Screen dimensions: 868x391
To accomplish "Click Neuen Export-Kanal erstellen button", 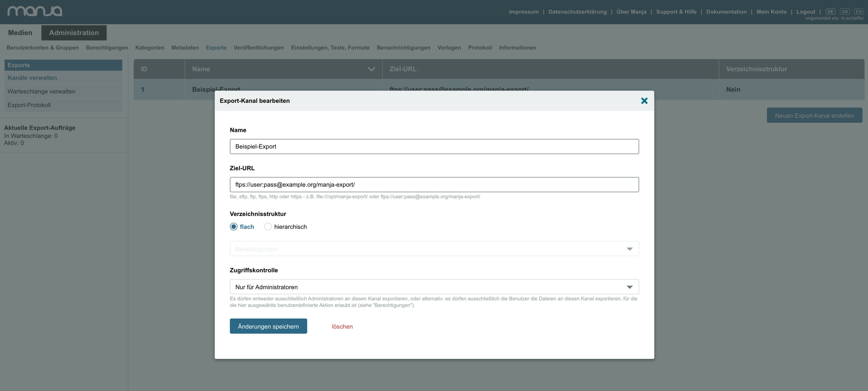I will pyautogui.click(x=814, y=115).
